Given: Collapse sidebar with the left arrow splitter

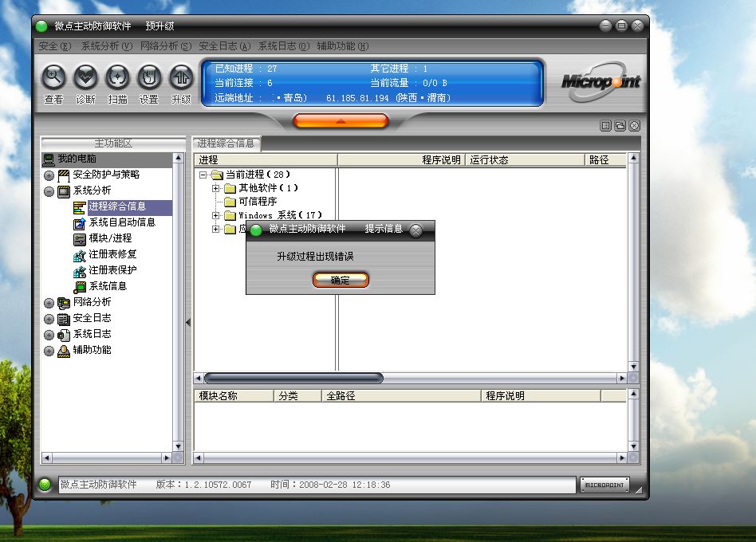Looking at the screenshot, I should tap(188, 322).
